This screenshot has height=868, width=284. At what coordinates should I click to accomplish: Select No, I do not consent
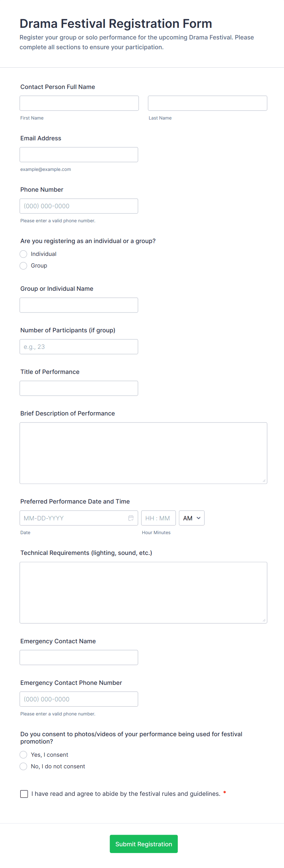(23, 766)
